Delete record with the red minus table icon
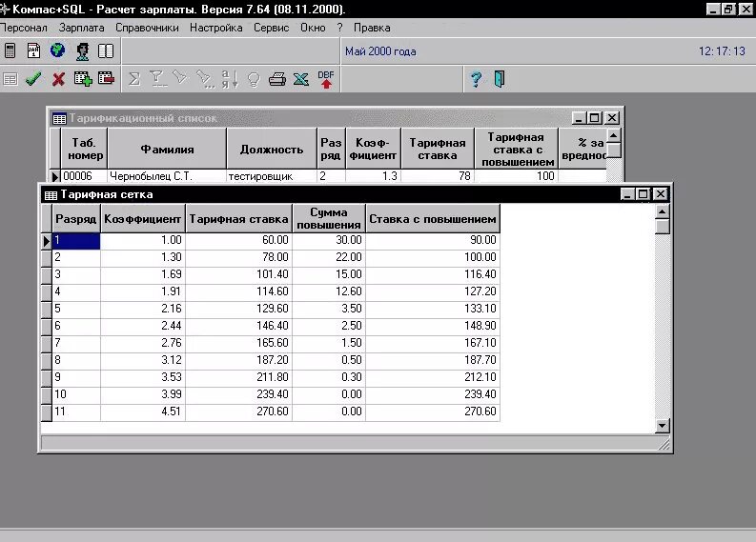 click(106, 78)
